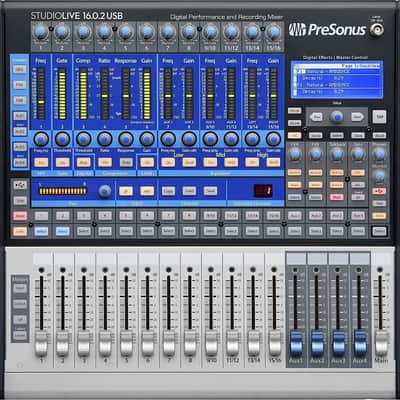
Task: Toggle the pink Mute mode button at left
Action: (20, 216)
